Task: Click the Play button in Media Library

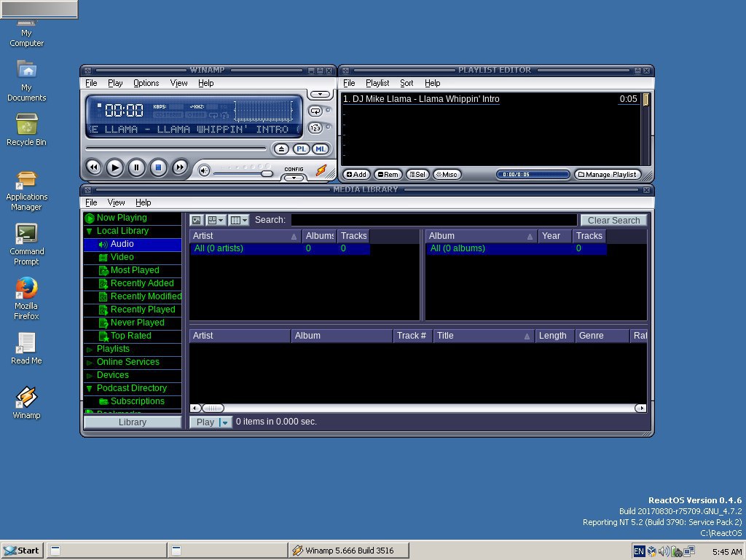Action: tap(205, 422)
